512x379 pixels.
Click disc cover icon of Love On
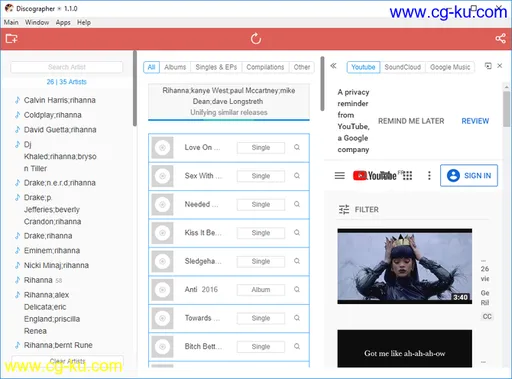pyautogui.click(x=162, y=147)
